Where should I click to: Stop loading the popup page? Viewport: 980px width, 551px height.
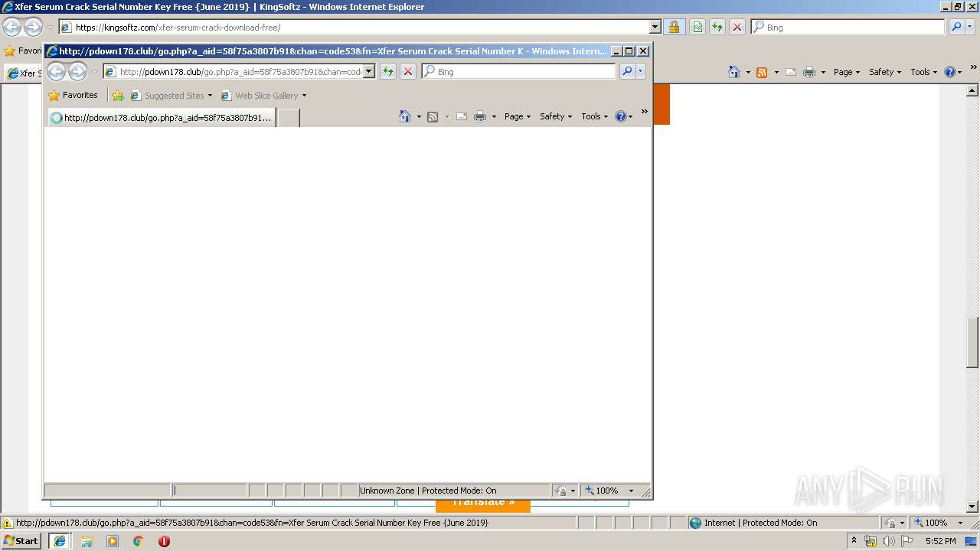[x=408, y=71]
